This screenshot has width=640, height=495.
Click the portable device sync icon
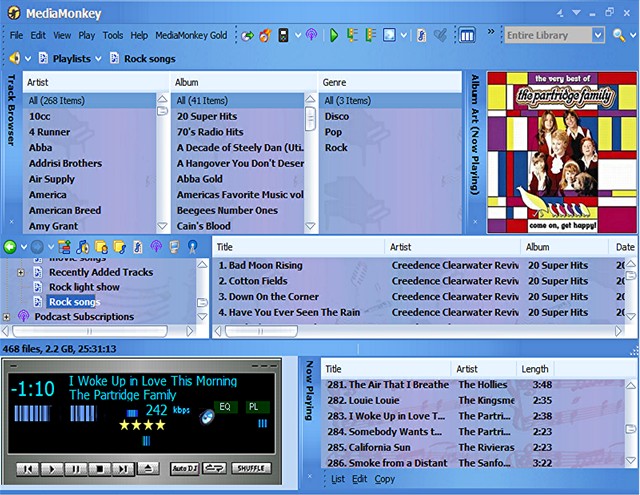click(283, 36)
